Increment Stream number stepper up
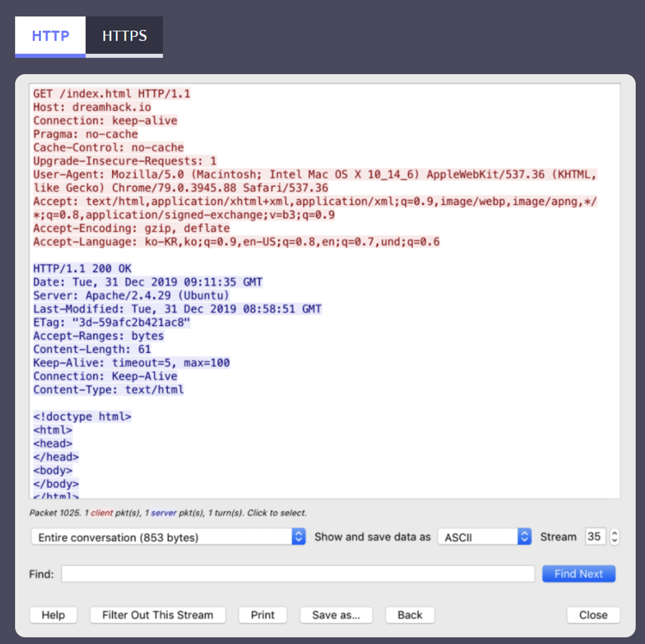 click(x=614, y=533)
